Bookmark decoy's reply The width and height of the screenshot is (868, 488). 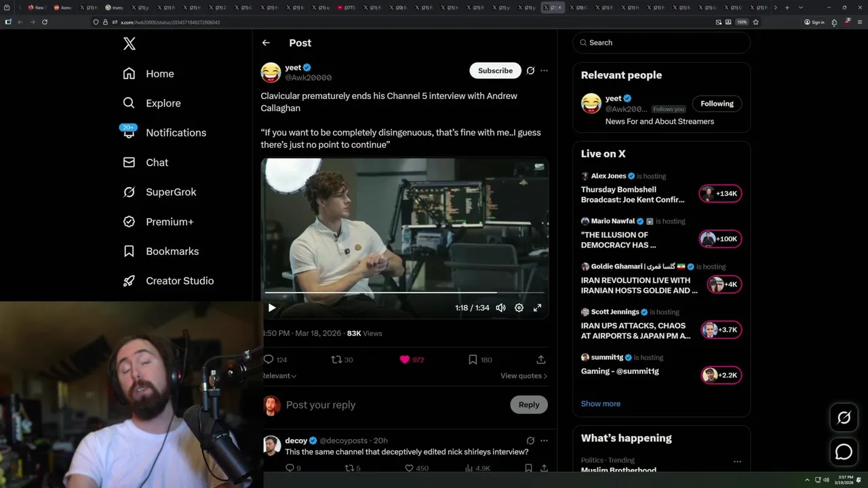pos(528,468)
